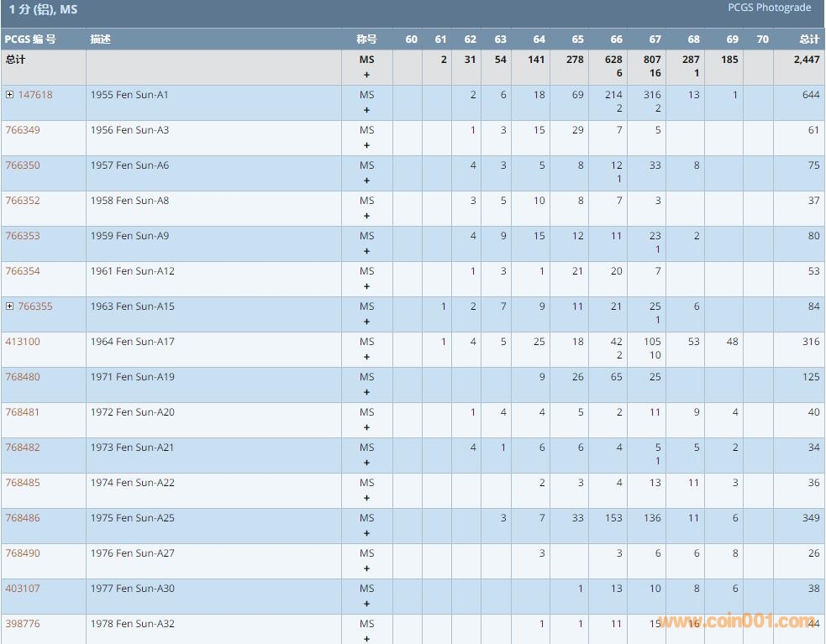
Task: Click PCGS number 413100 link
Action: point(23,342)
